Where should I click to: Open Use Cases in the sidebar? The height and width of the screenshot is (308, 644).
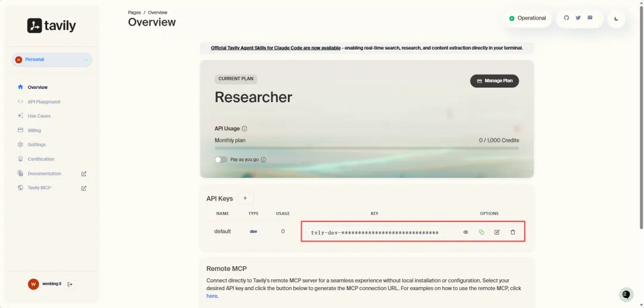(x=39, y=116)
